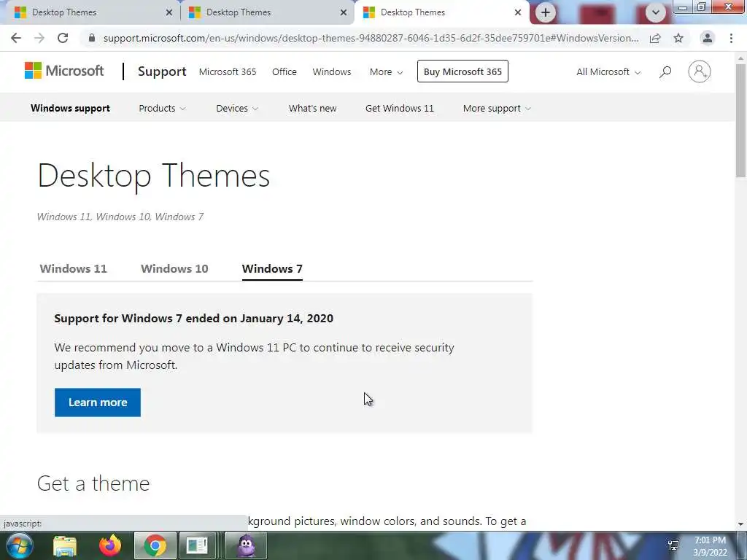Go back to the previous page
Viewport: 747px width, 560px height.
click(x=16, y=38)
